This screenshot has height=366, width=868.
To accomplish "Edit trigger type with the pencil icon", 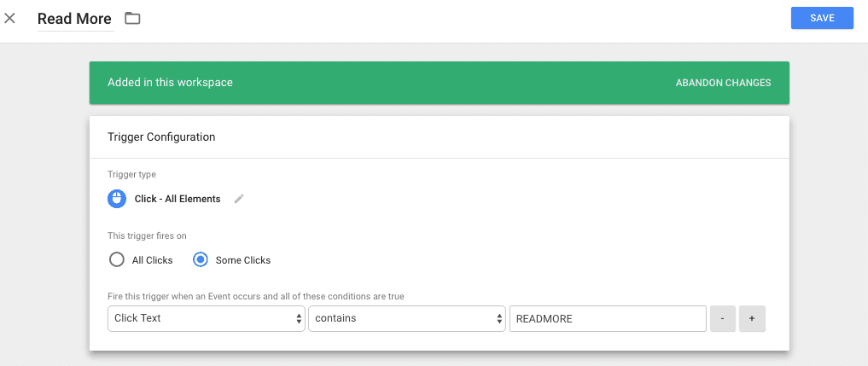I will pos(239,199).
